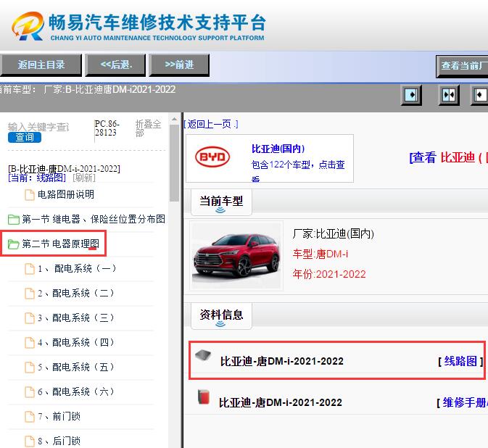The width and height of the screenshot is (488, 448).
Task: Click page icon beside 配电系统（一）
Action: [30, 269]
